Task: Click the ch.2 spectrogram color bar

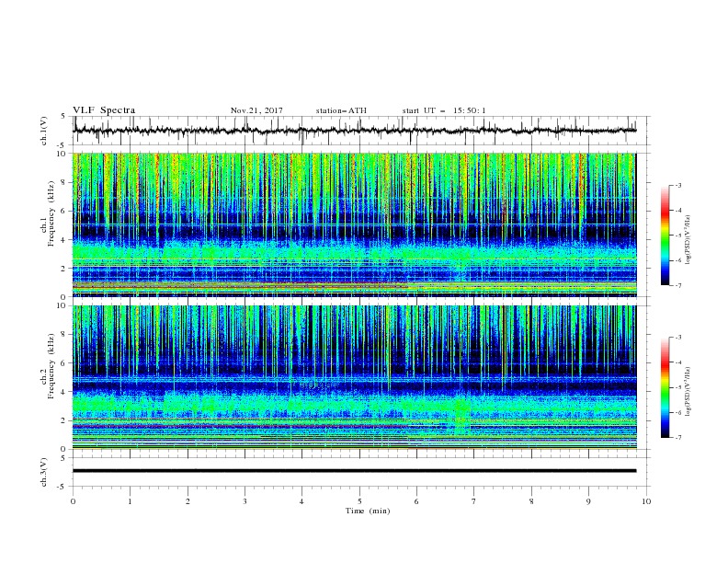Action: coord(665,387)
